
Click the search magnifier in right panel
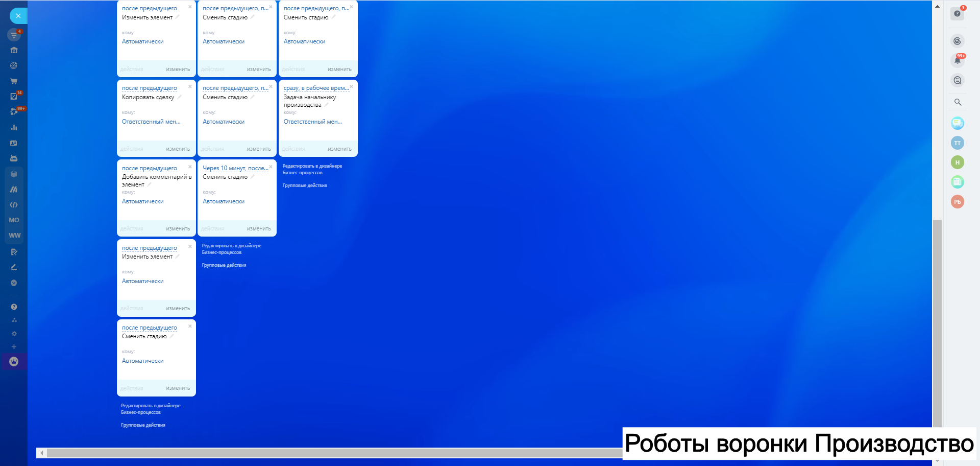(958, 102)
